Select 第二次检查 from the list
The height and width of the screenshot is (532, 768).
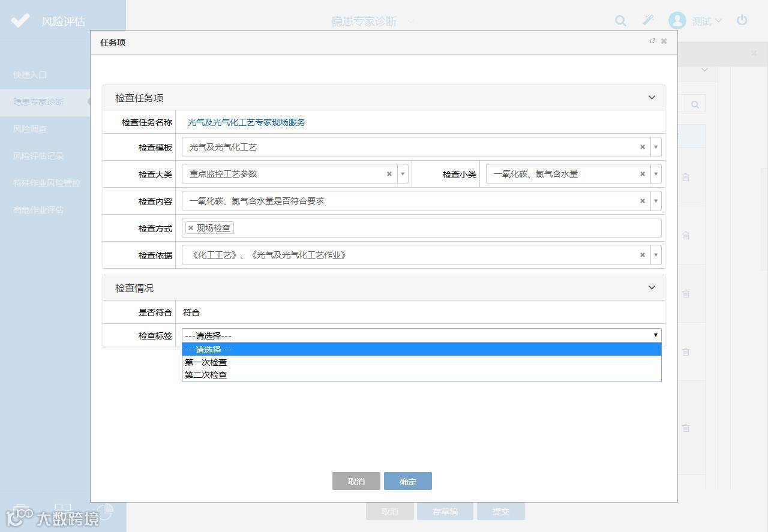422,375
